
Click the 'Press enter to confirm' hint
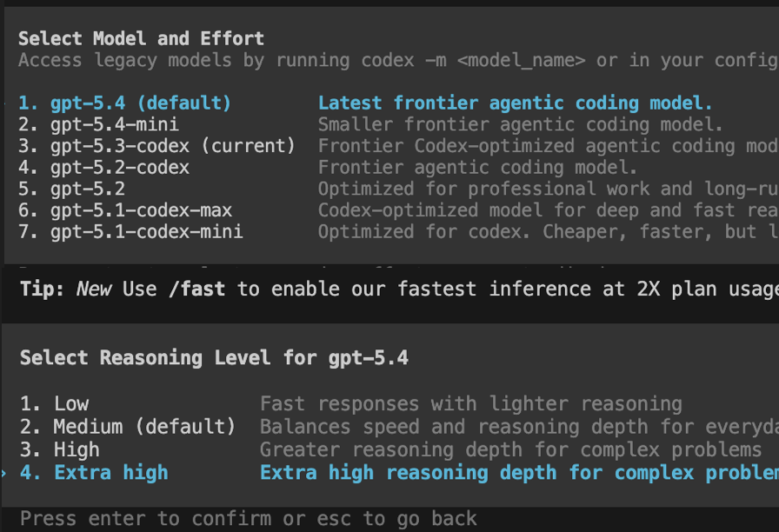point(248,519)
